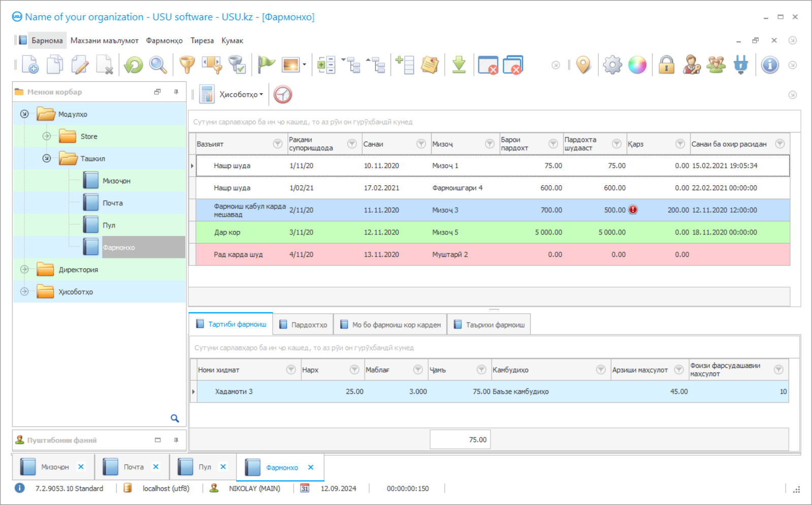The height and width of the screenshot is (505, 812).
Task: Close the Пул bottom tab
Action: (x=223, y=467)
